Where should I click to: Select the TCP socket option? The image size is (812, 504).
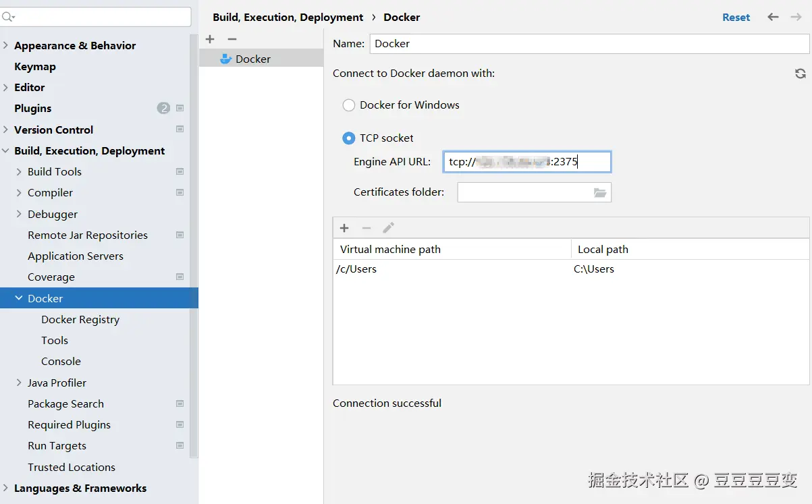coord(349,138)
